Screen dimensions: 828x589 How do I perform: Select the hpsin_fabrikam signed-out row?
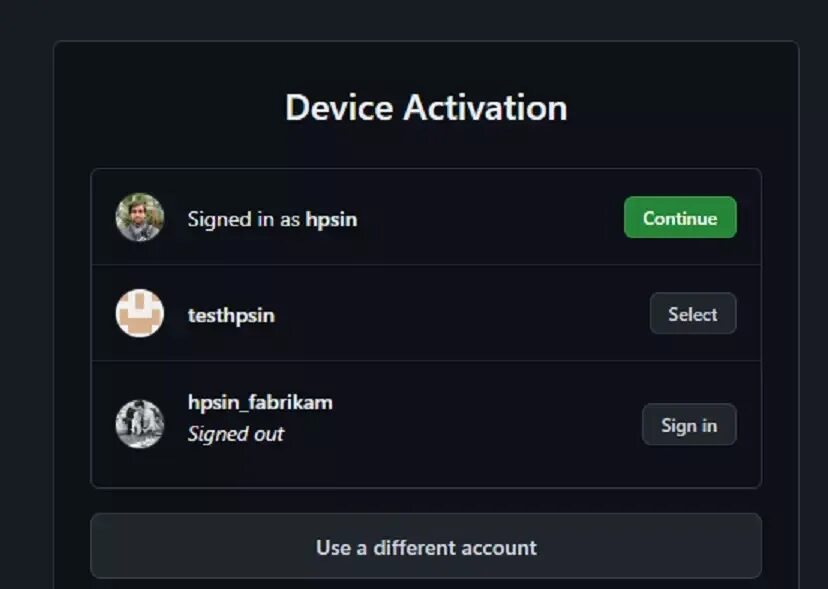point(426,424)
